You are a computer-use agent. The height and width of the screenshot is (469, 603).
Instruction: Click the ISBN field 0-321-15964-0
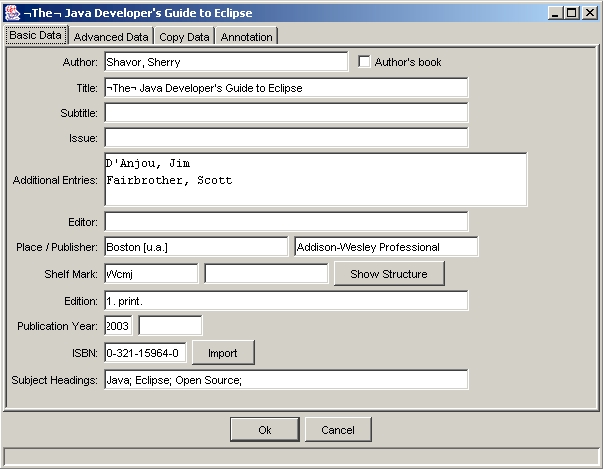tap(145, 353)
